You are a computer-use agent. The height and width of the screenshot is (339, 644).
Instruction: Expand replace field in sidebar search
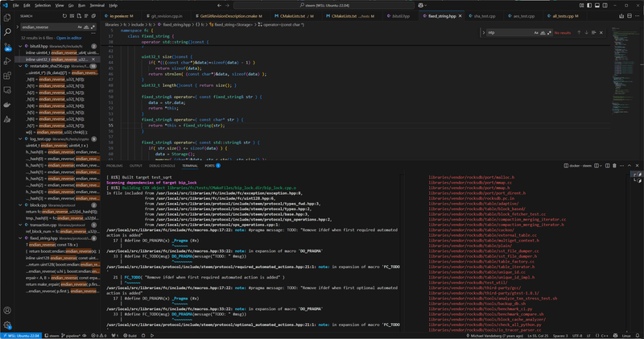(x=17, y=27)
